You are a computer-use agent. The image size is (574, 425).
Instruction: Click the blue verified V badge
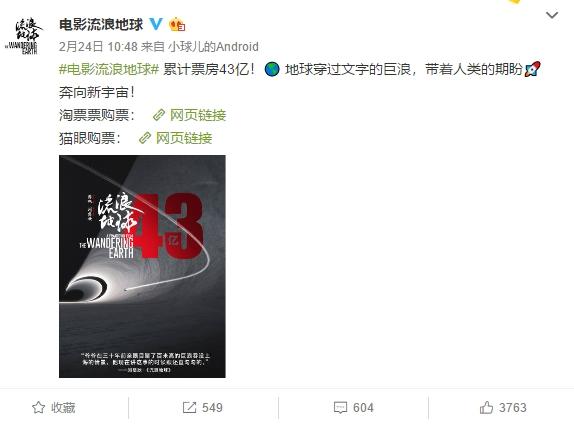[156, 24]
